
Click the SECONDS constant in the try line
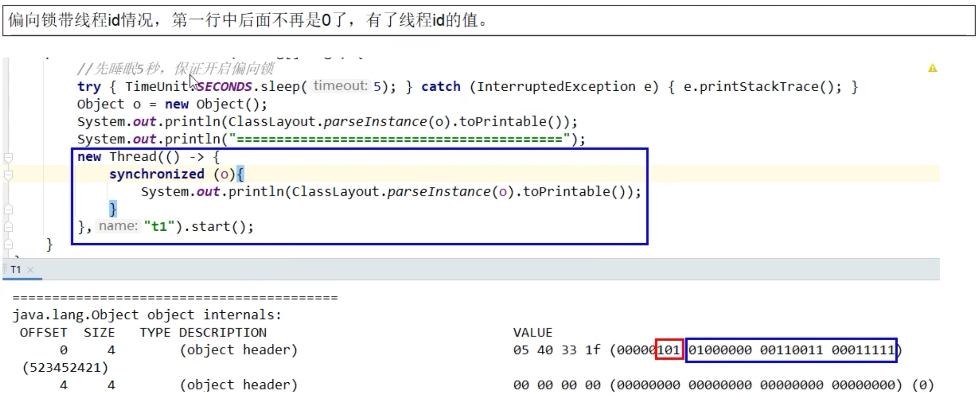[x=225, y=87]
